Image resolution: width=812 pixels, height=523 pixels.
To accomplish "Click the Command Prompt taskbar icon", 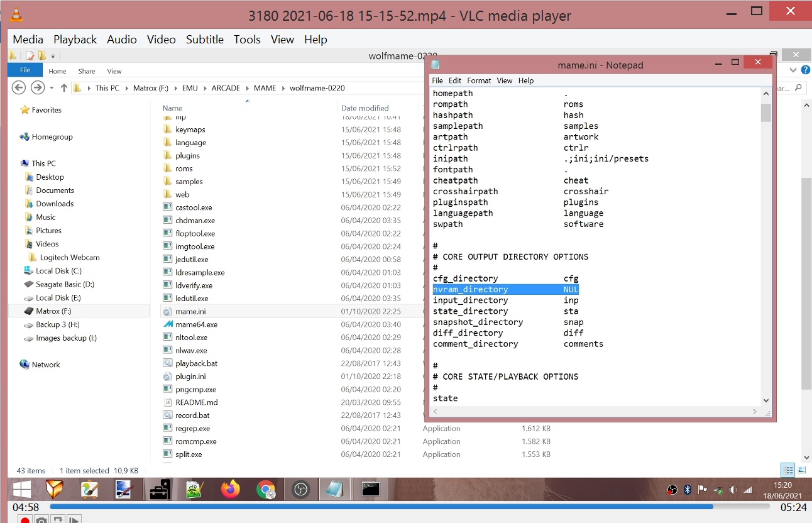I will point(370,489).
